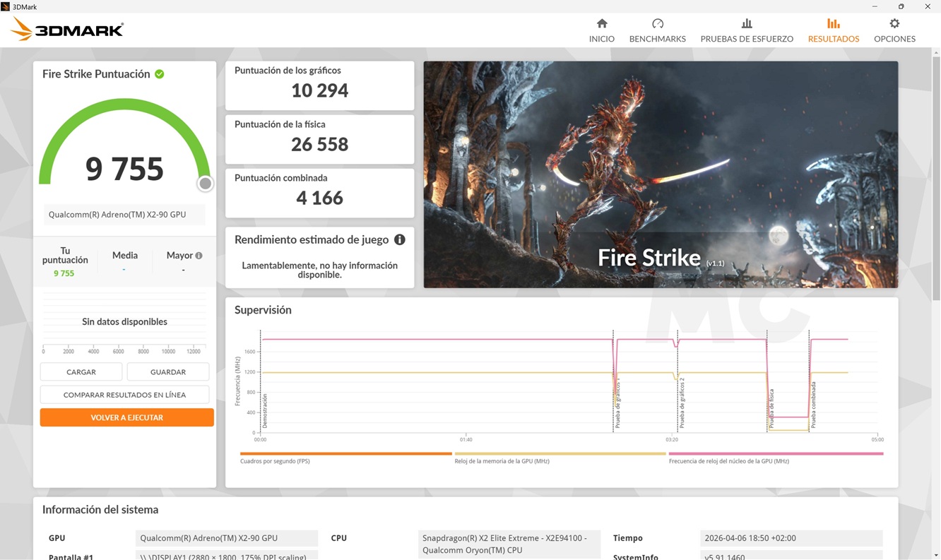
Task: Click the 3DMark icon in the title bar
Action: tap(6, 6)
